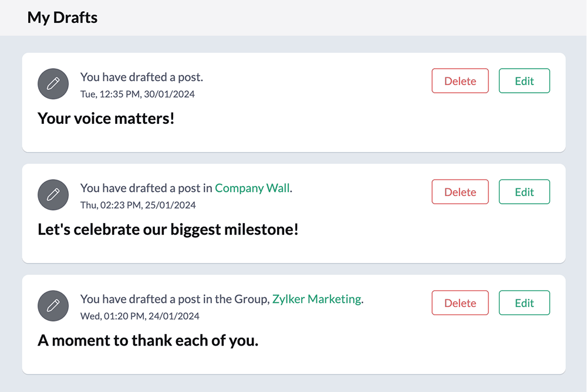Edit the "A moment to thank each of you." draft

point(524,303)
